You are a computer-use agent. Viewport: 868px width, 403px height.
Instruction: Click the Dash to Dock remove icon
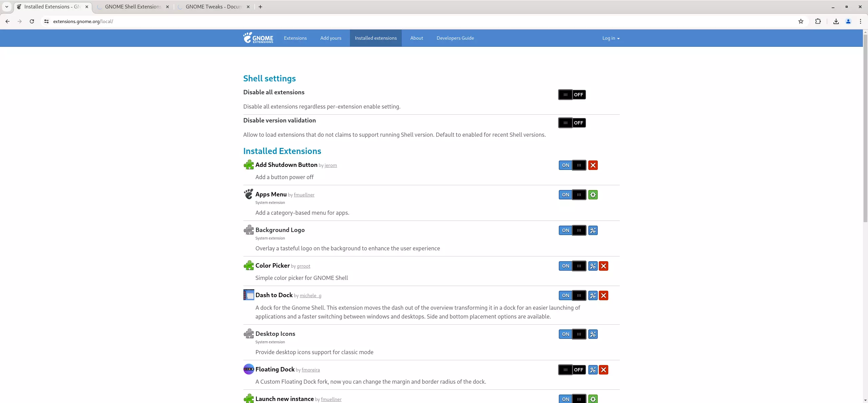[x=604, y=295]
